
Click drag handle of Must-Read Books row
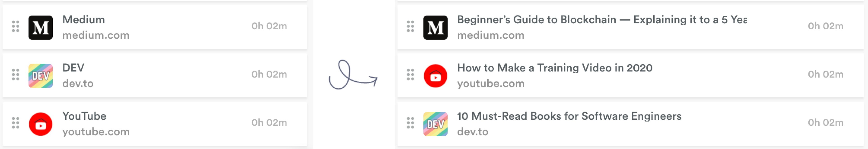coord(410,123)
